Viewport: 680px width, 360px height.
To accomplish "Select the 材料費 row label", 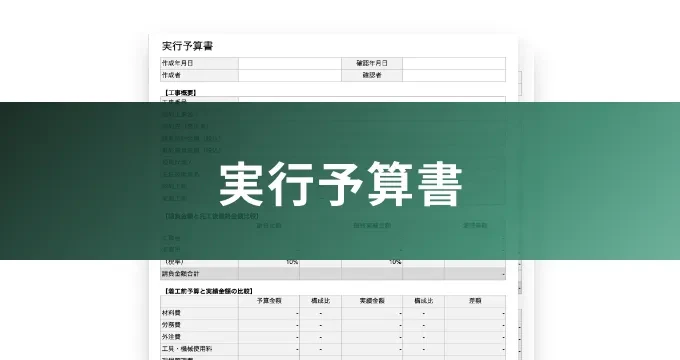I will (199, 313).
